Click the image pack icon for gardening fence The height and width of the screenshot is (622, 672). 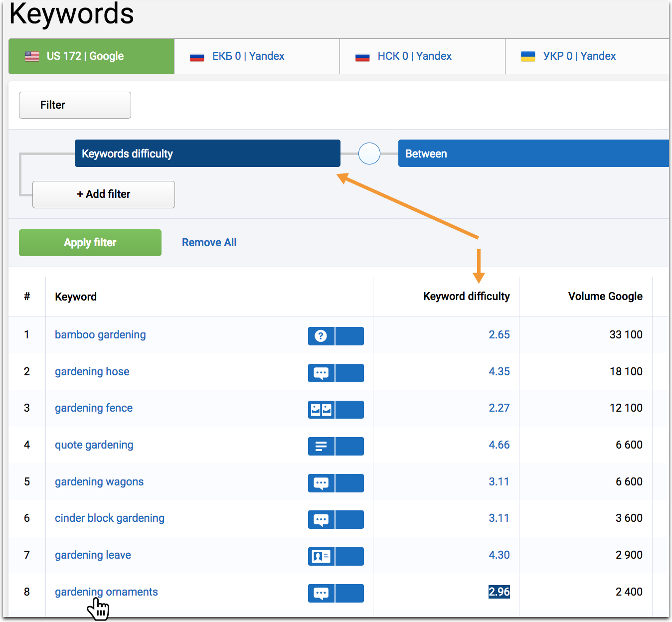(321, 410)
